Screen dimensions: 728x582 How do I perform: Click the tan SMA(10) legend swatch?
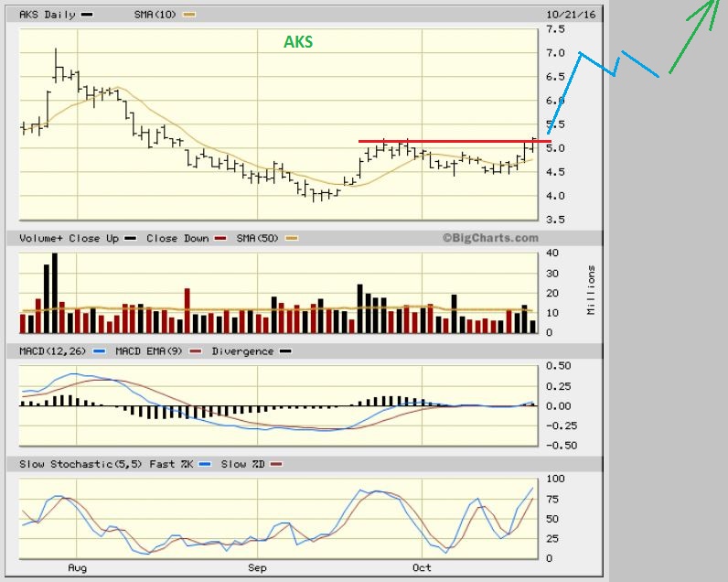[189, 15]
